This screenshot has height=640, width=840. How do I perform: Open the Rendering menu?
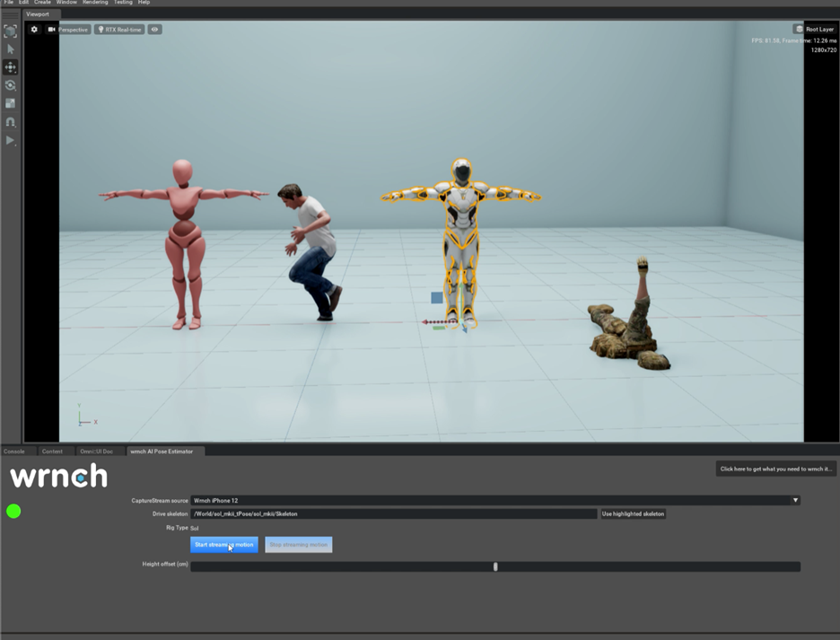click(95, 3)
